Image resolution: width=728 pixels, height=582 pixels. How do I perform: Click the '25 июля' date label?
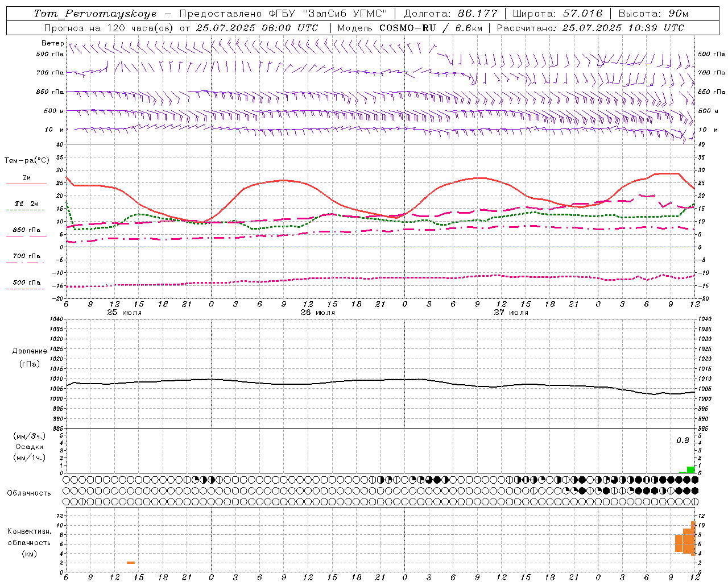125,313
